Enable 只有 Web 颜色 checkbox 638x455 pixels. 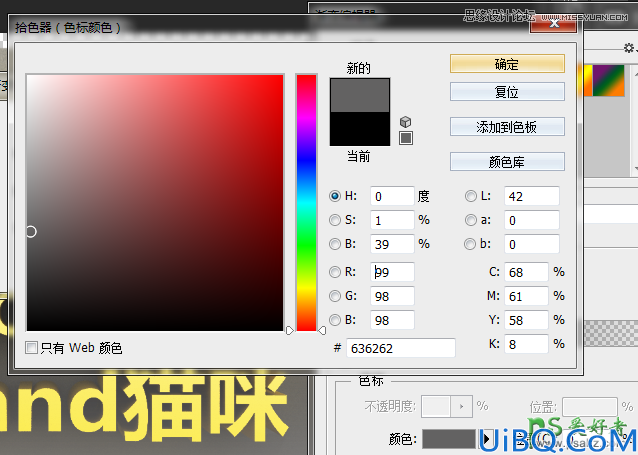coord(31,348)
